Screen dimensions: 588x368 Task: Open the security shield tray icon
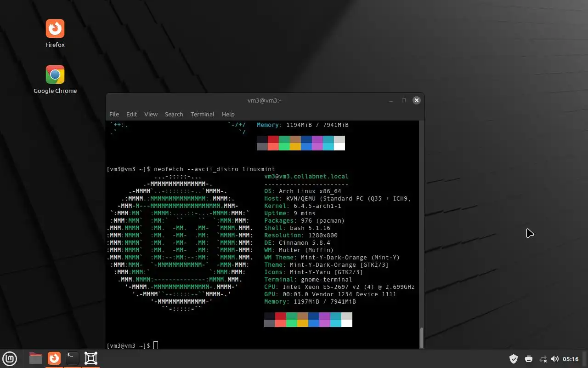pyautogui.click(x=514, y=359)
